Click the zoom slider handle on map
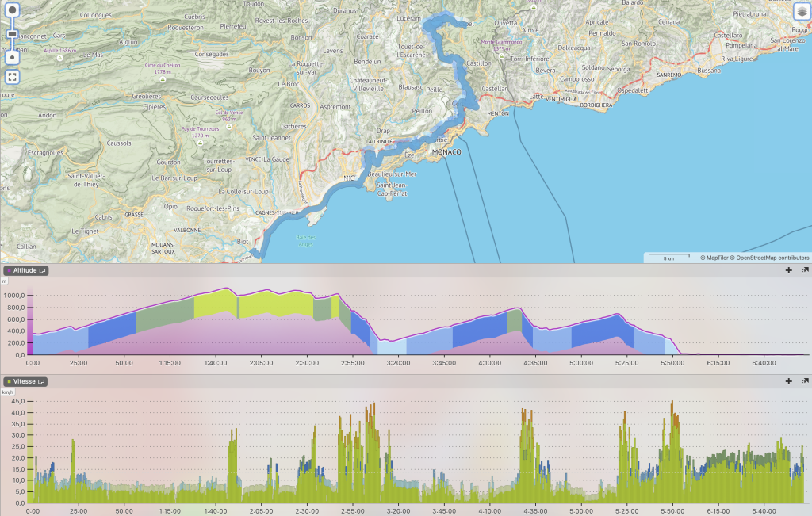Image resolution: width=812 pixels, height=516 pixels. click(x=13, y=35)
